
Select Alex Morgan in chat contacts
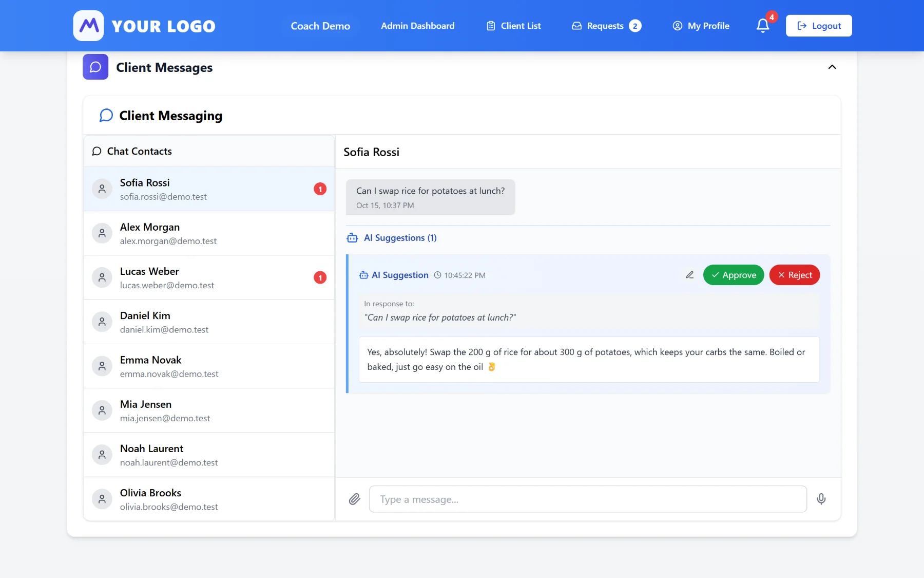point(209,233)
